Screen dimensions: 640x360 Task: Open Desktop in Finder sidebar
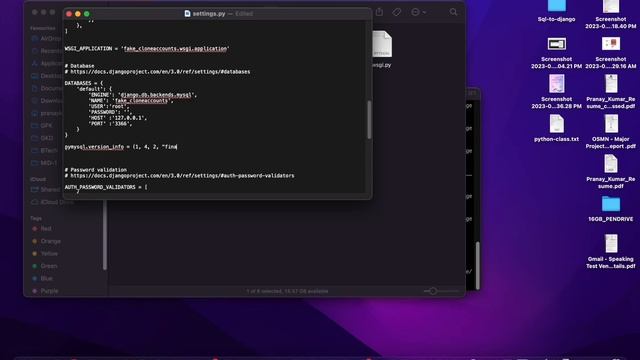(47, 76)
